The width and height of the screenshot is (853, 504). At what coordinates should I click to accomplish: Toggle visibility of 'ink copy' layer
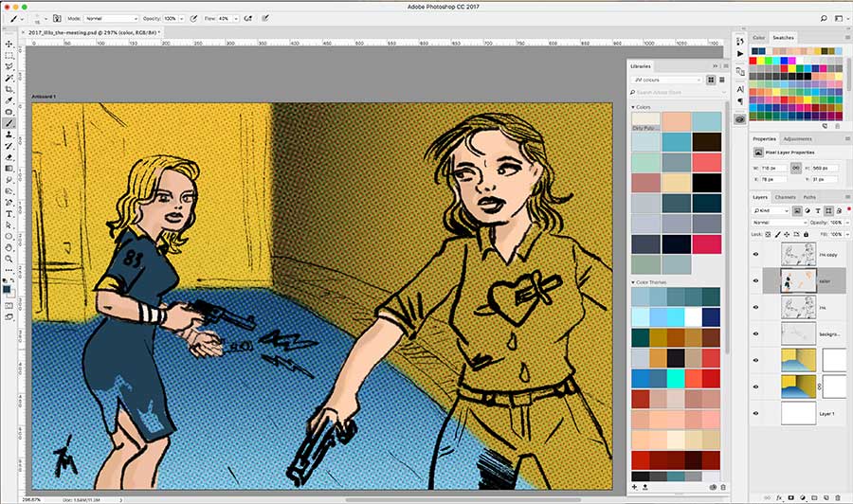pos(756,254)
